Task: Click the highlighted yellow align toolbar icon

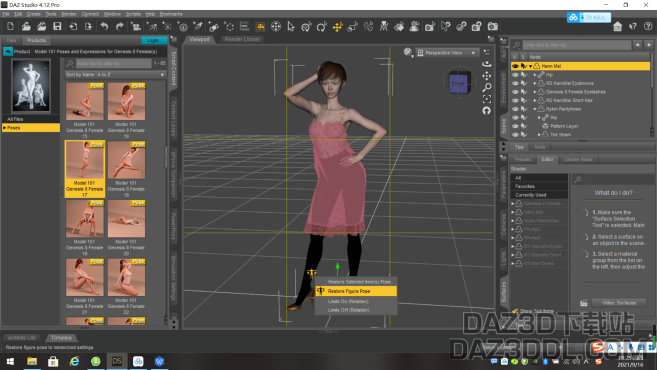Action: 260,27
